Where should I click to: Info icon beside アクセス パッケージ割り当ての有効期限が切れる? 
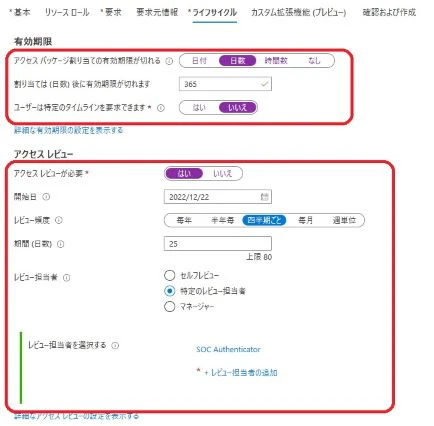[169, 61]
